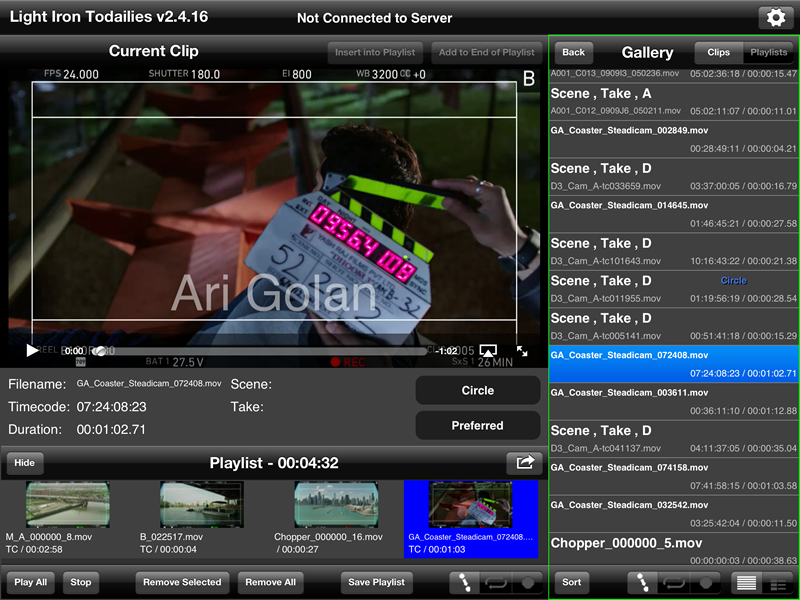
Task: Open the Gallery Sort options
Action: point(571,582)
